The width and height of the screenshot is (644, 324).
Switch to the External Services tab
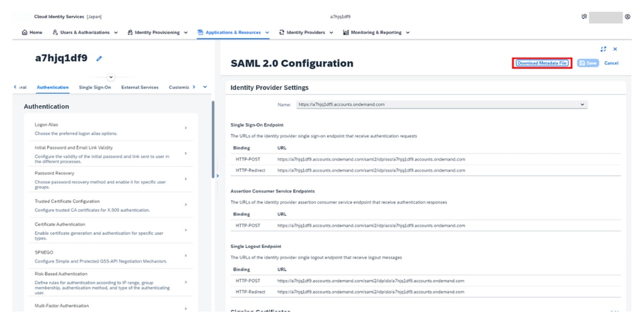140,87
